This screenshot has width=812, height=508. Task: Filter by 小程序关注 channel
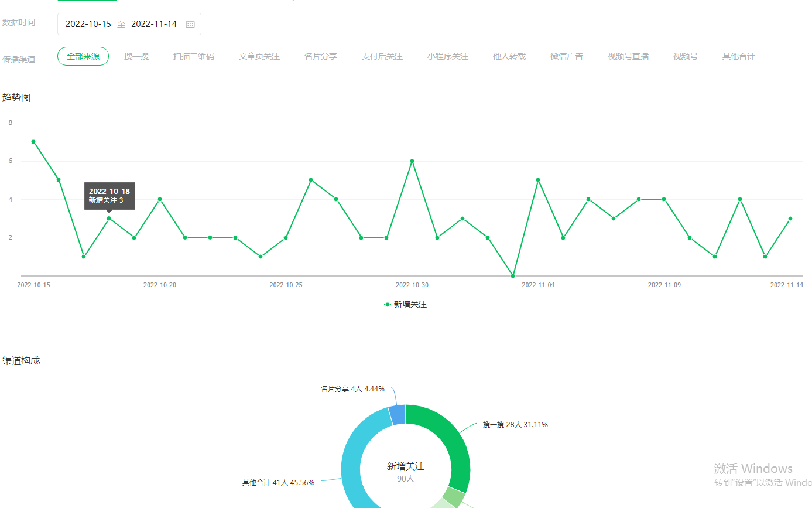pyautogui.click(x=448, y=56)
